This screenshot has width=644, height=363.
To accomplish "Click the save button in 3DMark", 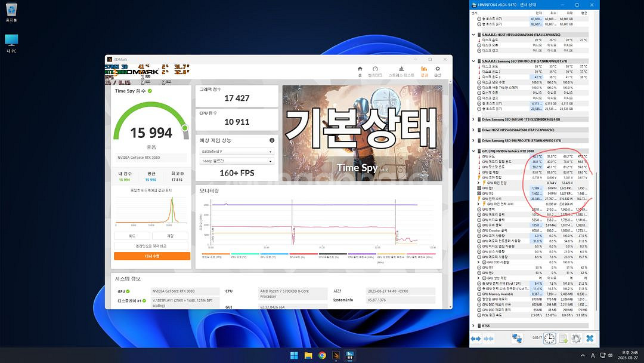I will pos(170,236).
